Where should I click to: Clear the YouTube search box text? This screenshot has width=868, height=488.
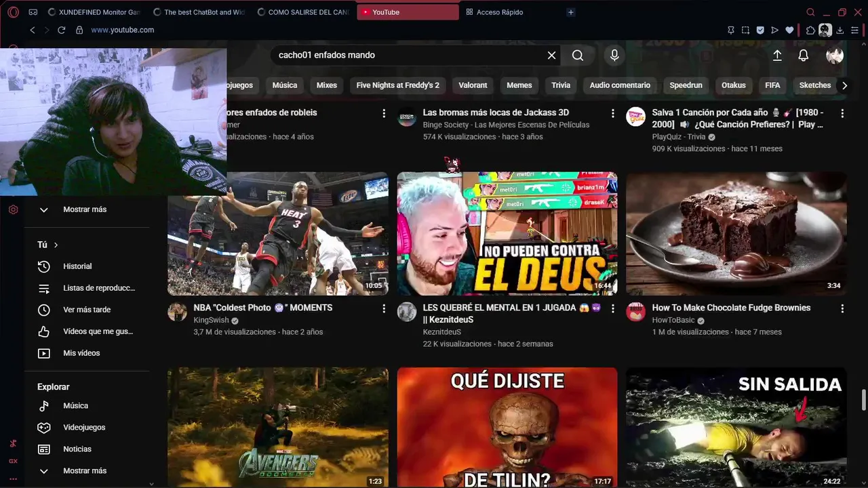pyautogui.click(x=552, y=56)
